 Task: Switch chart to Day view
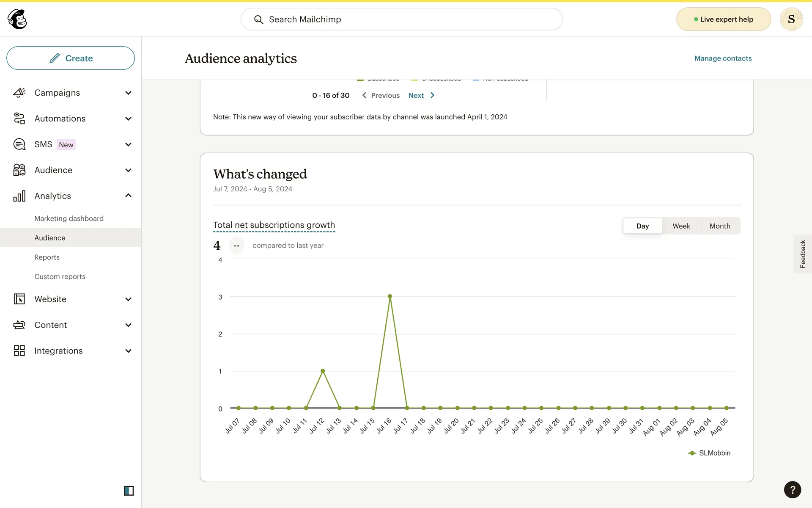[x=642, y=226]
